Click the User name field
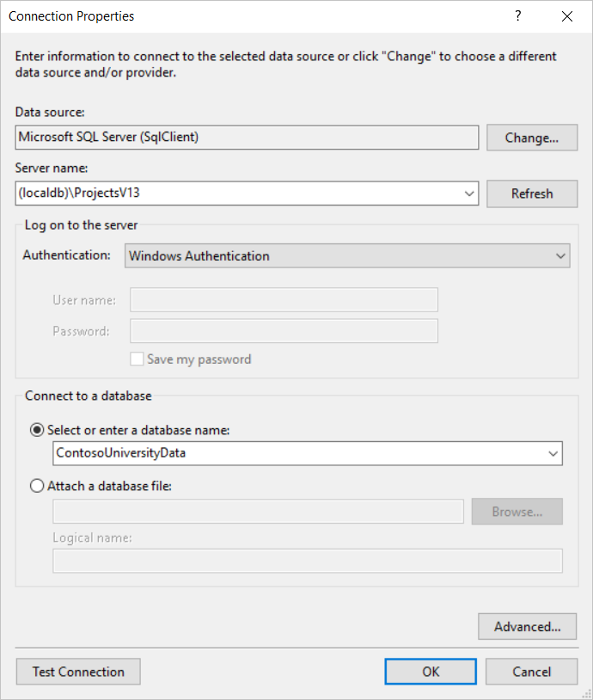593x700 pixels. click(284, 299)
